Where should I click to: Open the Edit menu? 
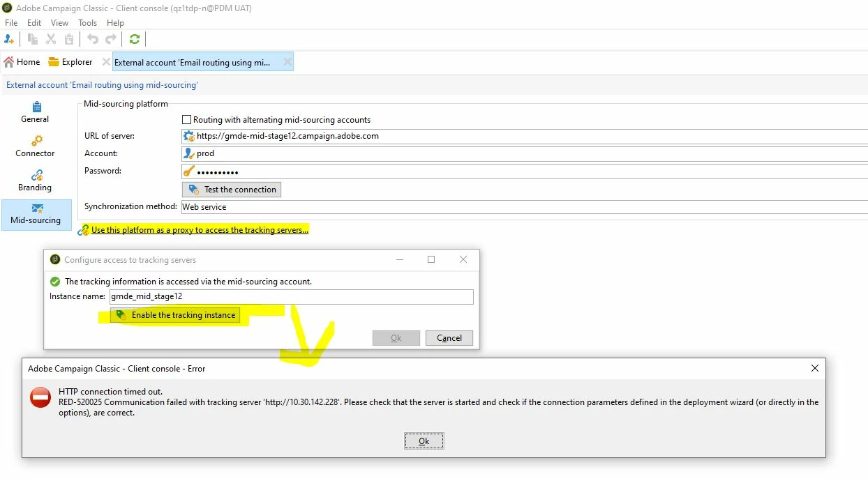pyautogui.click(x=34, y=23)
